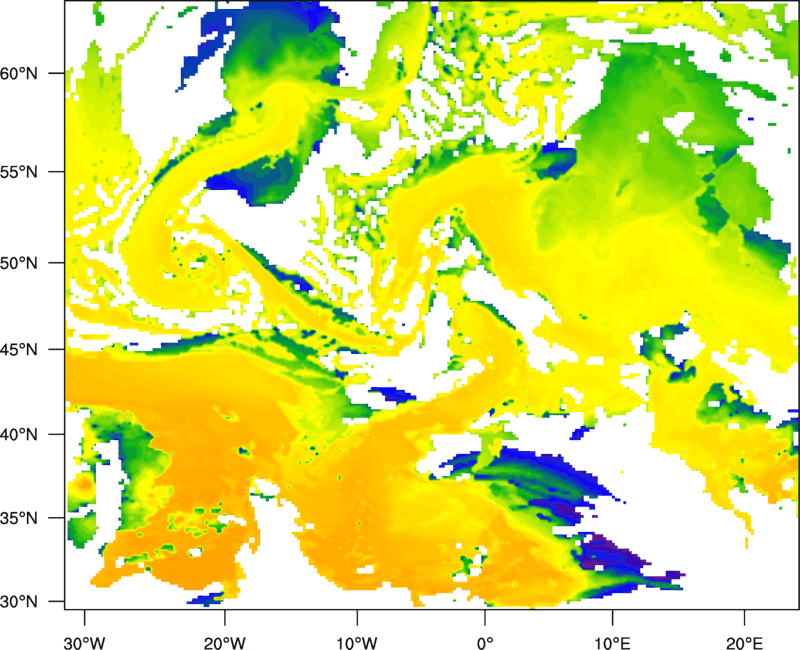
Task: Click the 10°W longitude axis label
Action: click(x=357, y=643)
